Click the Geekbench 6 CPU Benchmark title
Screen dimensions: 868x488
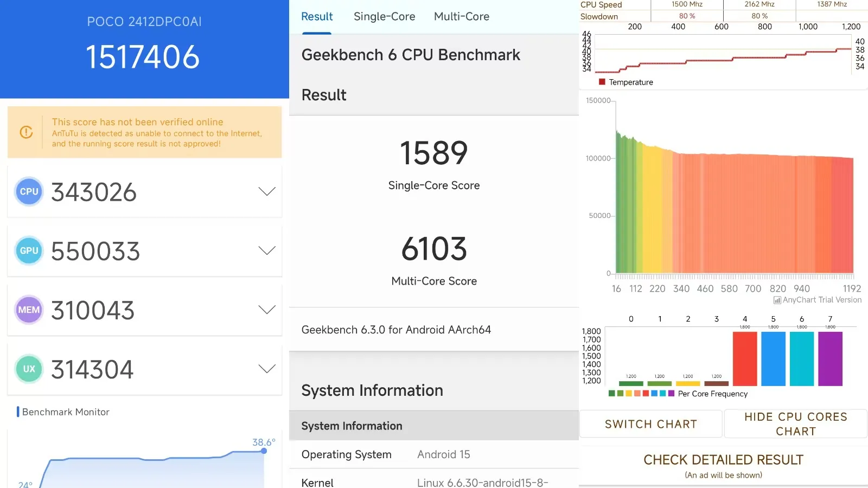tap(411, 55)
